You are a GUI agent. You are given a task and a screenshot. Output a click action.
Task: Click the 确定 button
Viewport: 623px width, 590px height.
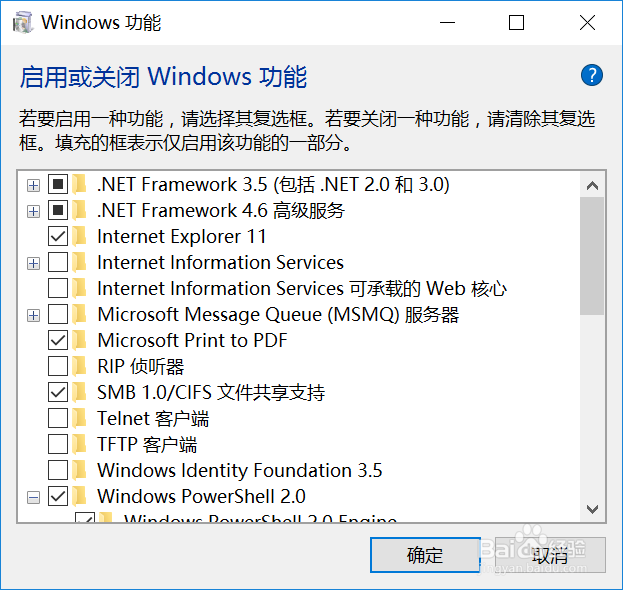(x=425, y=555)
